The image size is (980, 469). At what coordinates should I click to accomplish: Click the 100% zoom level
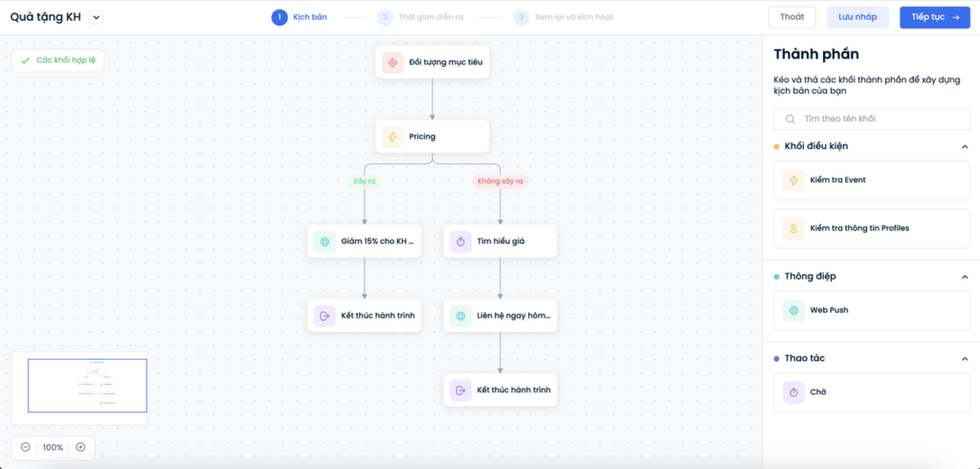(54, 447)
